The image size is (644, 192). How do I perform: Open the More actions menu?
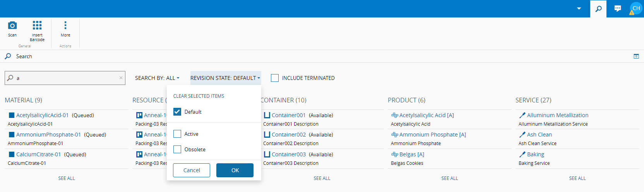click(65, 26)
